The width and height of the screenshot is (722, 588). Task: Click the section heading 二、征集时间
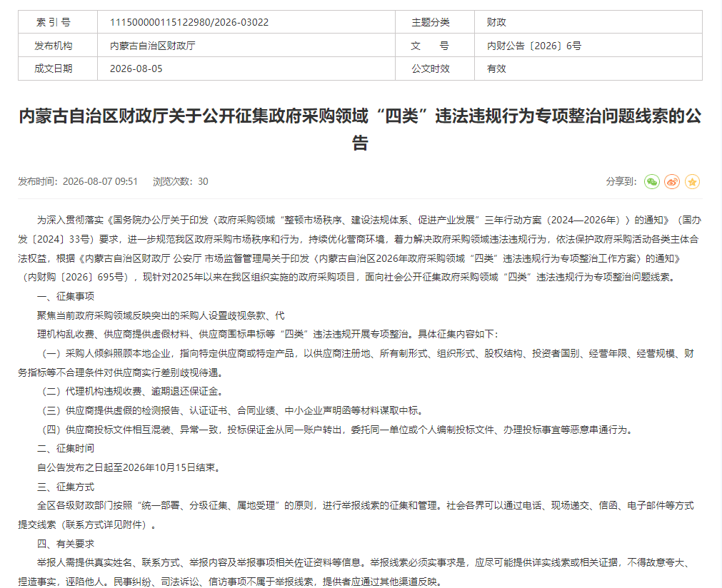tap(66, 448)
